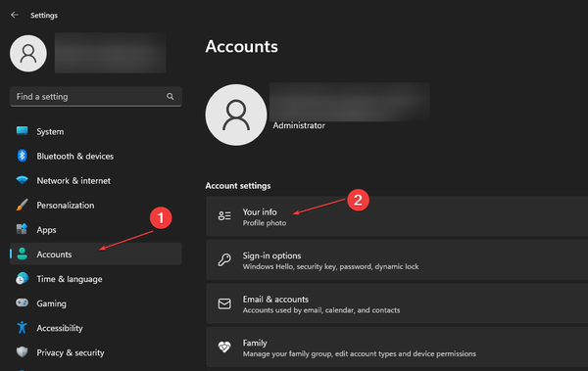Open Email & accounts settings

click(397, 303)
